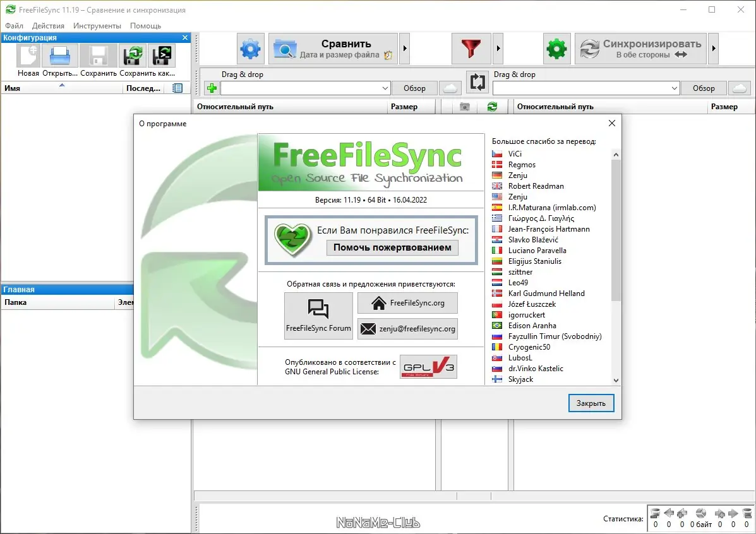Open synchronization settings green gear
The image size is (756, 534).
556,49
